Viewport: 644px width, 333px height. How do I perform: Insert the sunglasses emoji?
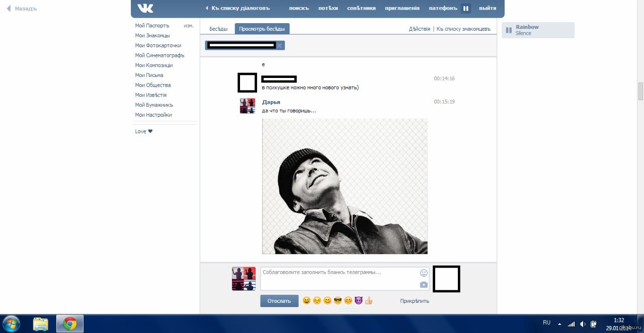coord(338,301)
